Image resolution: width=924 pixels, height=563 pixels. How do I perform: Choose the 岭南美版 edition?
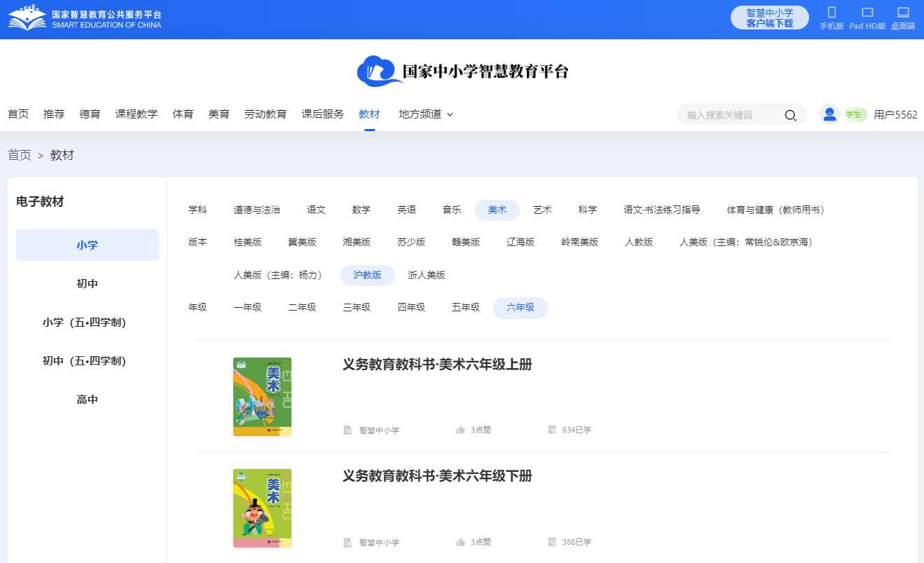[x=580, y=242]
